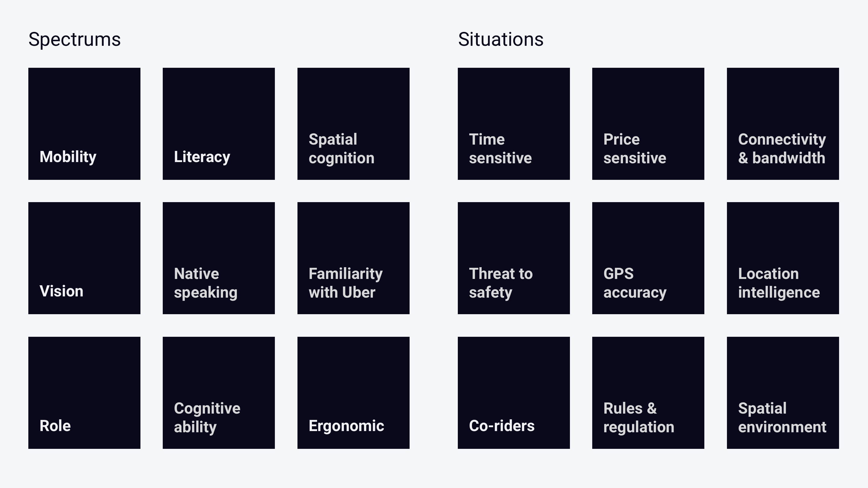
Task: Open the Price sensitive tile
Action: tap(648, 124)
